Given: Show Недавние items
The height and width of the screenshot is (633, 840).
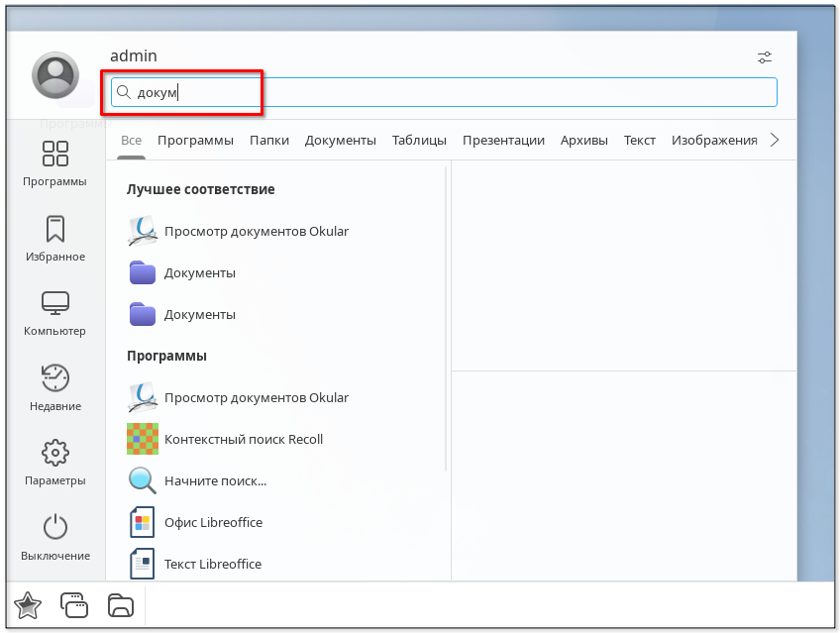Looking at the screenshot, I should pyautogui.click(x=55, y=388).
